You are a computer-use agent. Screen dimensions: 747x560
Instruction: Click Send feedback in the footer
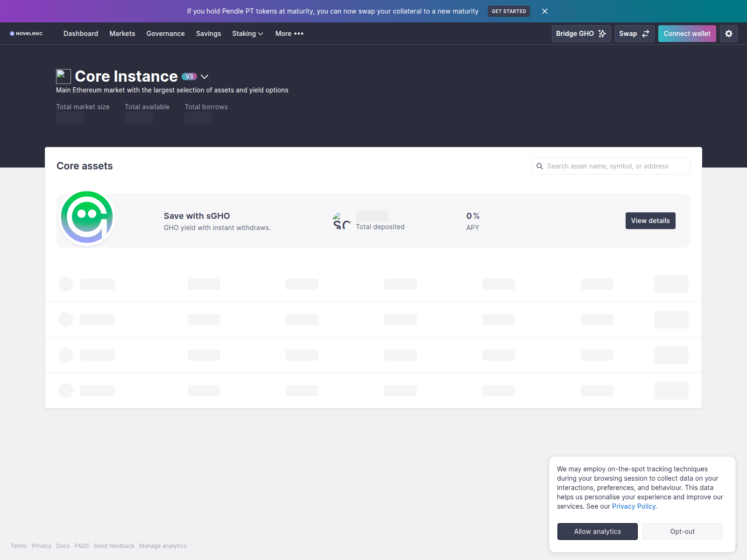tap(114, 546)
